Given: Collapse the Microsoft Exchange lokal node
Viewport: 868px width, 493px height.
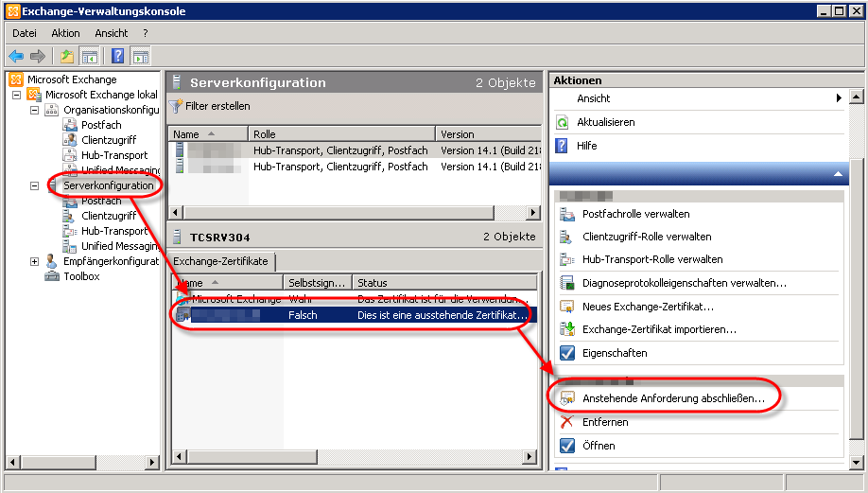Looking at the screenshot, I should point(17,95).
